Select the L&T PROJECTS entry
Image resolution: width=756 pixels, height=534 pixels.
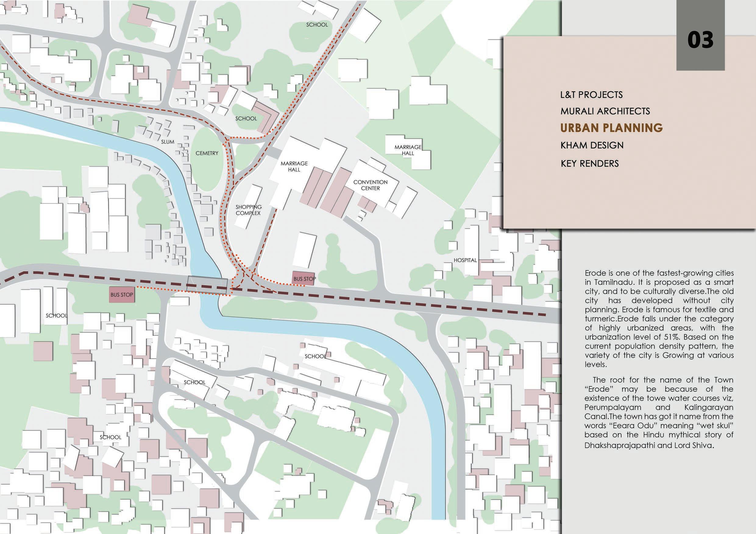click(x=591, y=95)
